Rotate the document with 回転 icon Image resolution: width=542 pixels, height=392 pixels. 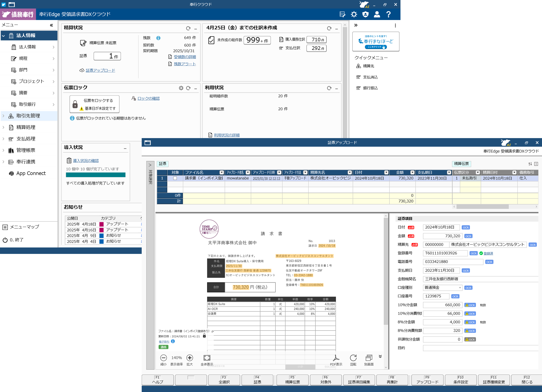tap(353, 358)
